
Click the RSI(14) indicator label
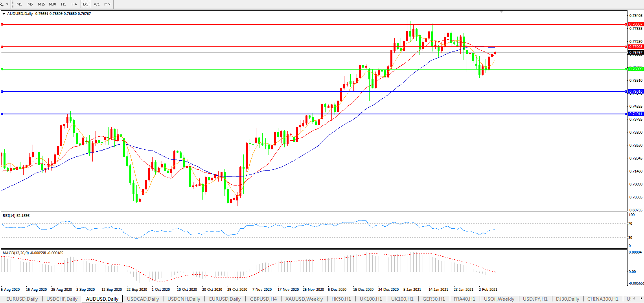pos(16,216)
